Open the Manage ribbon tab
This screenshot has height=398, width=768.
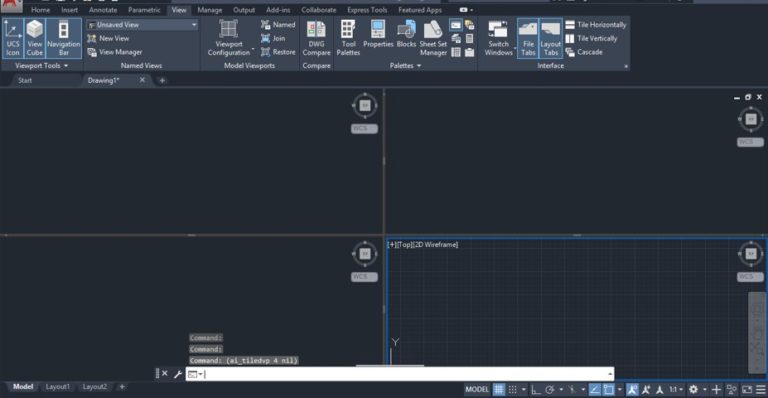click(x=210, y=10)
